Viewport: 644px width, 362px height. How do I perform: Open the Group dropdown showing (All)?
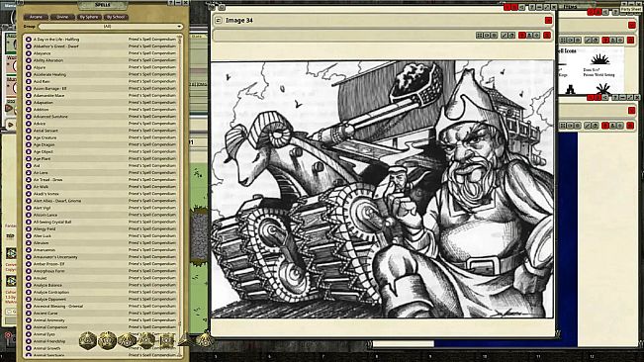[110, 27]
